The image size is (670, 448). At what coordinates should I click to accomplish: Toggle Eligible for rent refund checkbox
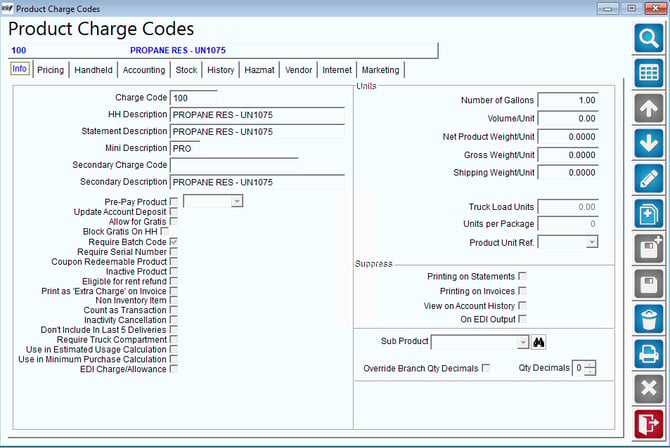pyautogui.click(x=174, y=281)
